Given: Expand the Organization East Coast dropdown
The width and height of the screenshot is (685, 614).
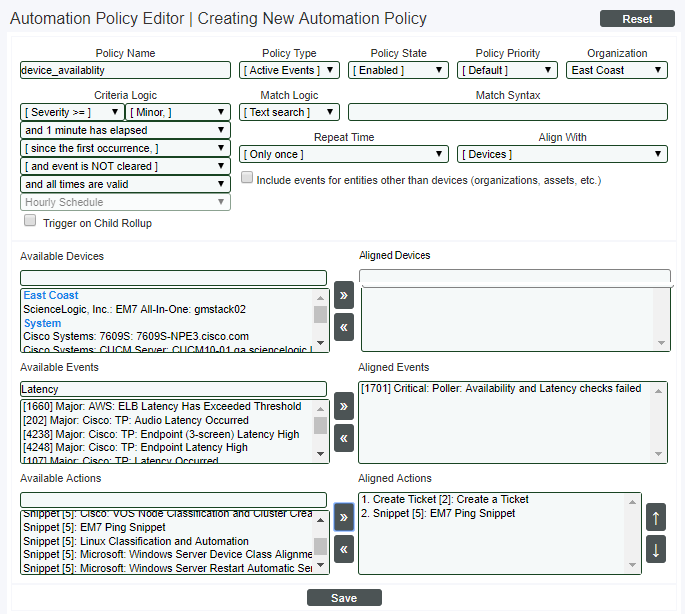Looking at the screenshot, I should [x=617, y=70].
